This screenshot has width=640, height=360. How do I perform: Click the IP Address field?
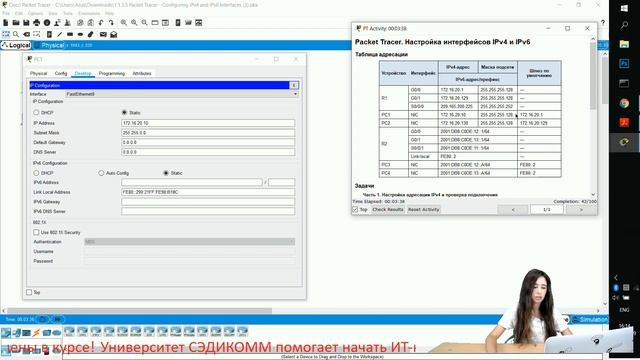click(x=208, y=123)
